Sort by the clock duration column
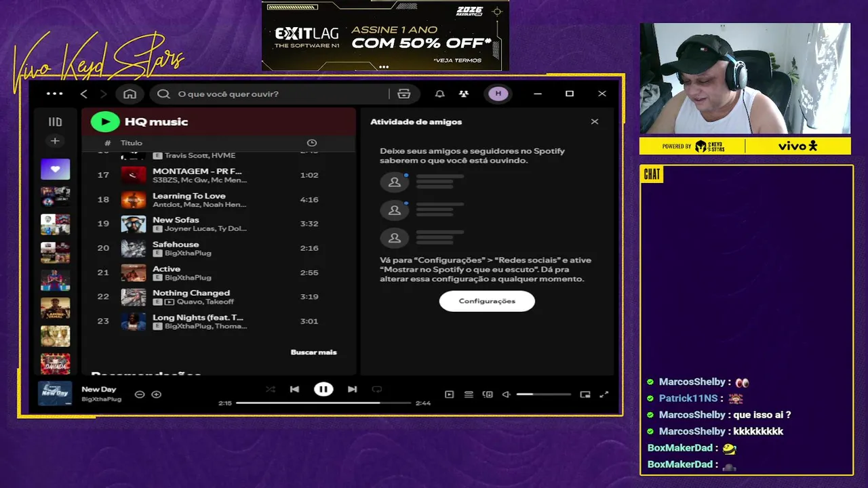This screenshot has height=488, width=868. pyautogui.click(x=311, y=143)
